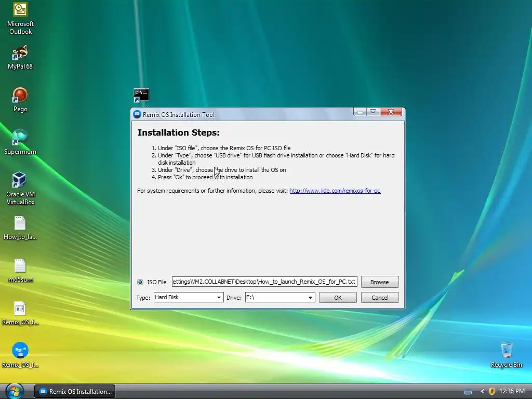Minimize the Remix OS Installation Tool

pos(360,112)
